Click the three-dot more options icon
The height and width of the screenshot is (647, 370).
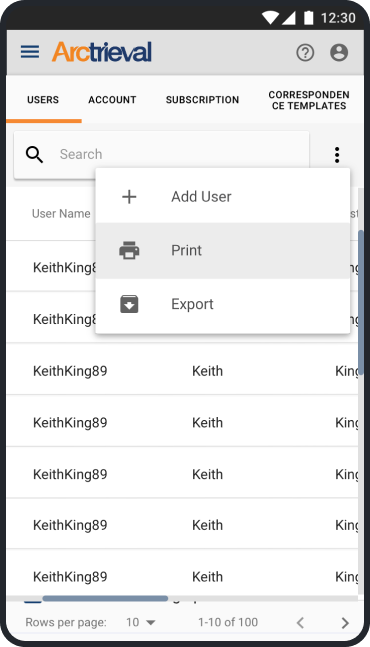click(x=337, y=155)
